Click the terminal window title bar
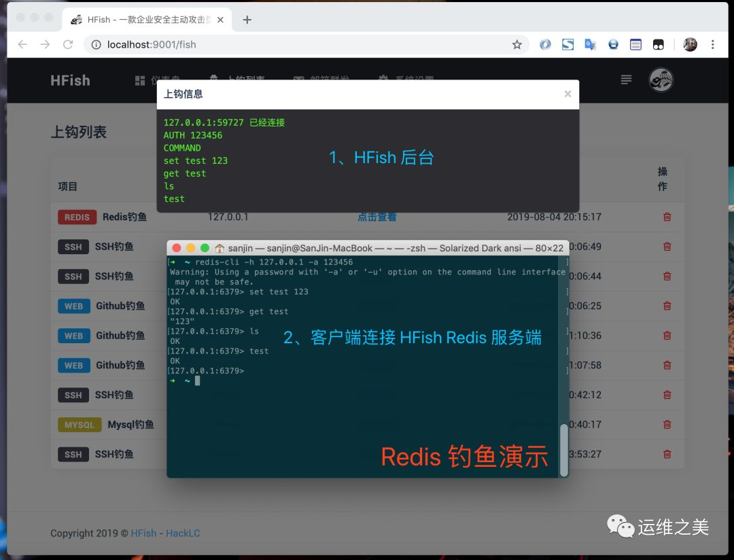This screenshot has height=560, width=734. click(368, 248)
